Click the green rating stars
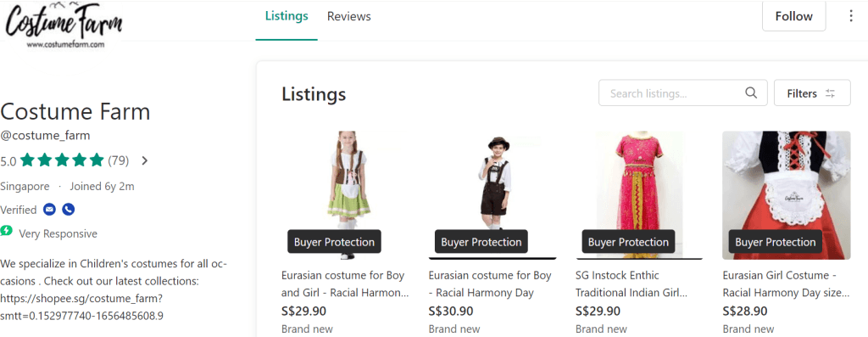Viewport: 868px width, 337px height. 62,160
